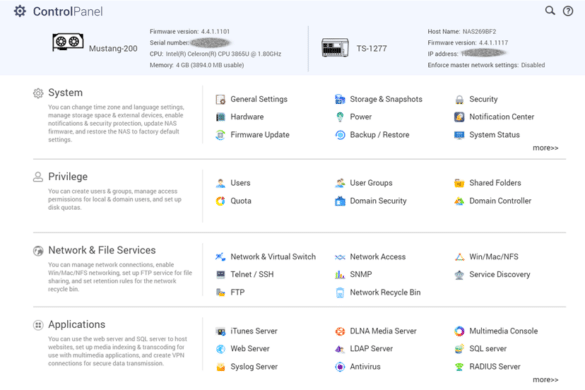Open the Shared Folders icon
This screenshot has height=390, width=585.
[x=459, y=183]
